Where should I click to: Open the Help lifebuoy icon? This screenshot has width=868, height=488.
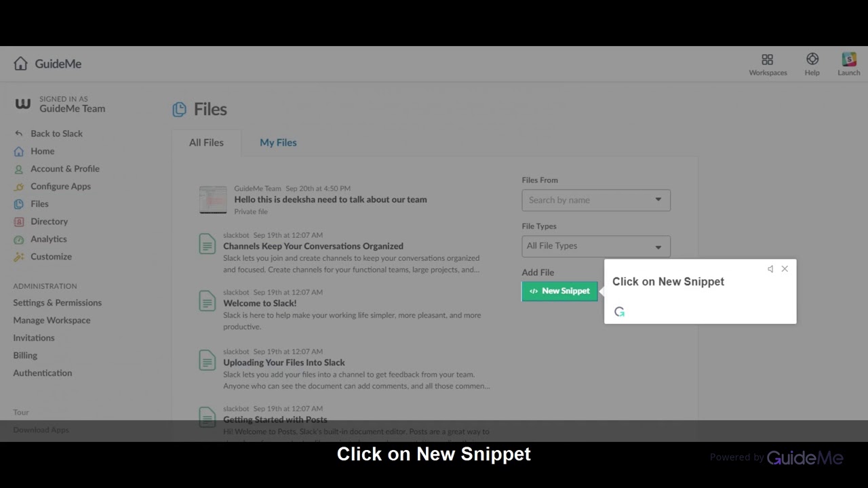pyautogui.click(x=812, y=59)
